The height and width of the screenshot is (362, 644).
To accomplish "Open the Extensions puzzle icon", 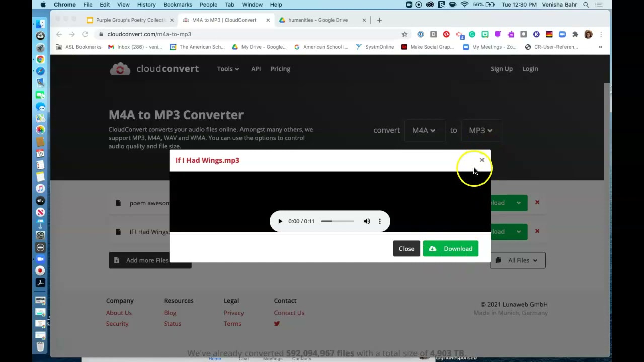I will pos(575,34).
